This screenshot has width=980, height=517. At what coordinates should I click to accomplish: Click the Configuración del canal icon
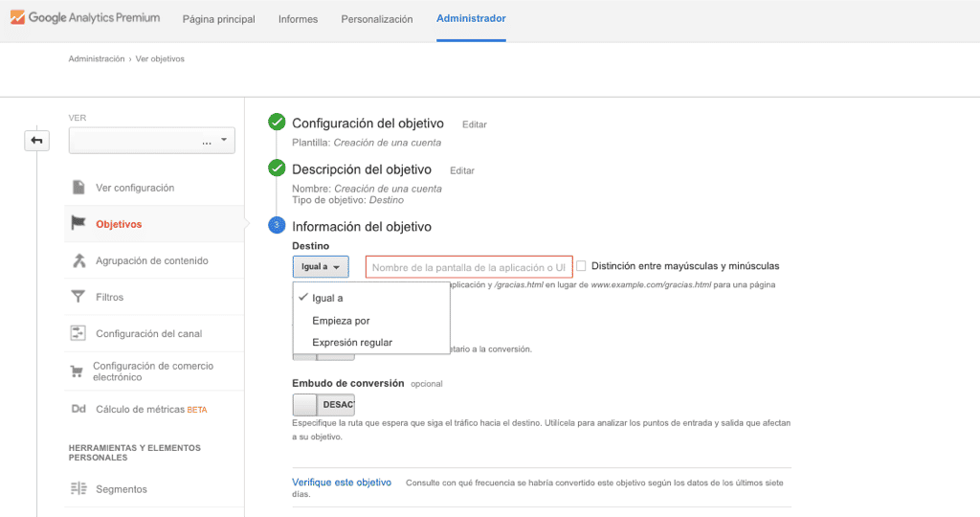coord(78,333)
